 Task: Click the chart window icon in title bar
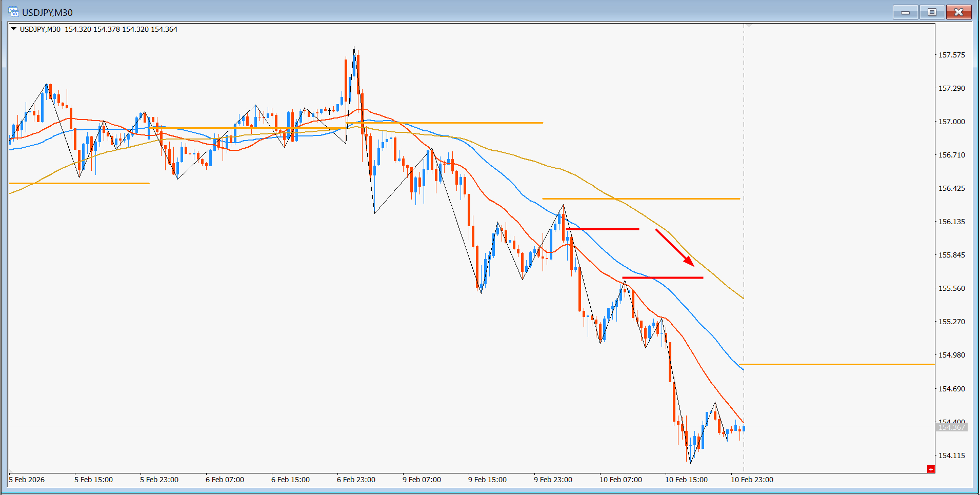tap(13, 12)
